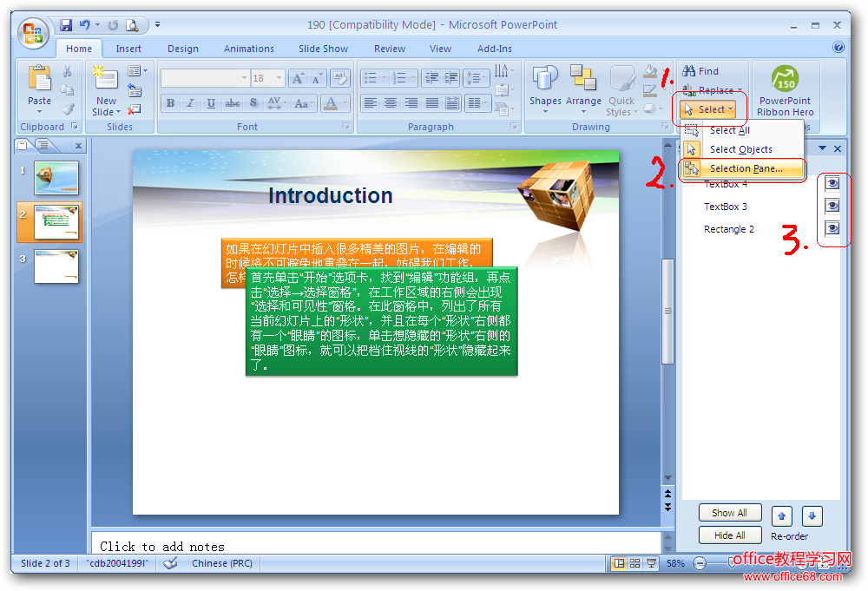
Task: Hide TextBox 4 using eye icon
Action: 832,183
